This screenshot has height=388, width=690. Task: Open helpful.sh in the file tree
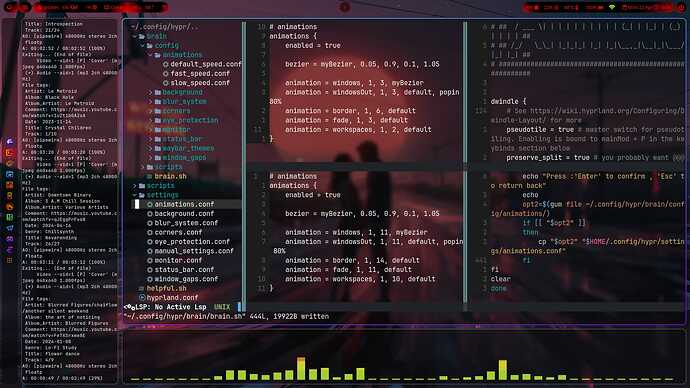pos(166,289)
